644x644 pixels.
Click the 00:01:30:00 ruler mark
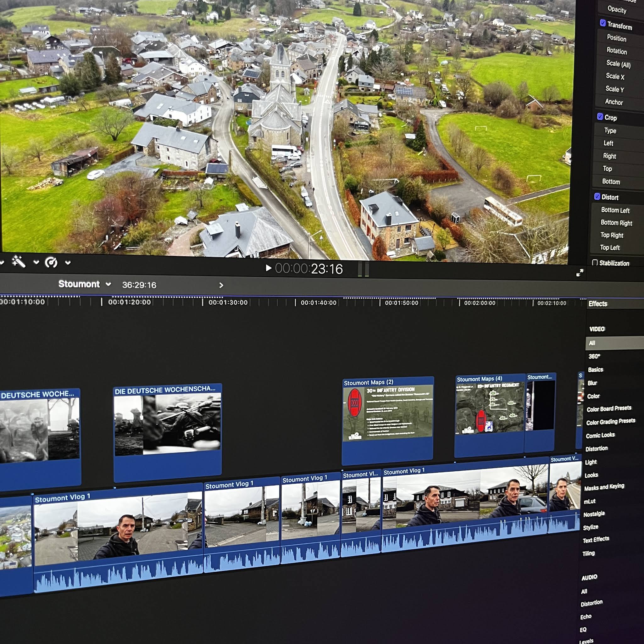point(228,302)
